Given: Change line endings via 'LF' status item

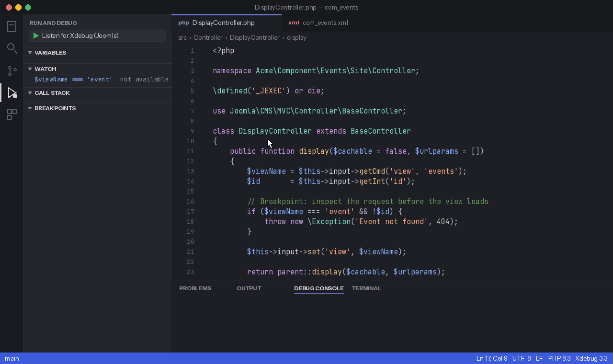Looking at the screenshot, I should (539, 358).
